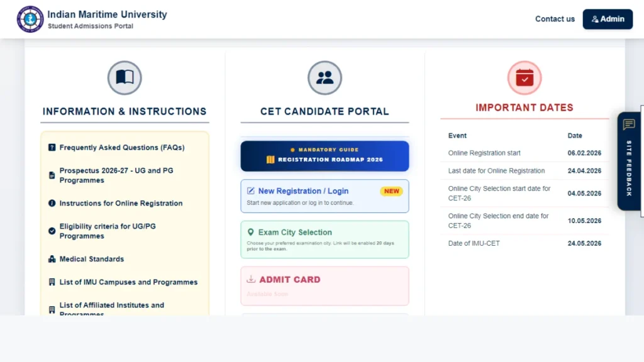
Task: Open List of IMU Campuses and Programmes
Action: coord(128,282)
